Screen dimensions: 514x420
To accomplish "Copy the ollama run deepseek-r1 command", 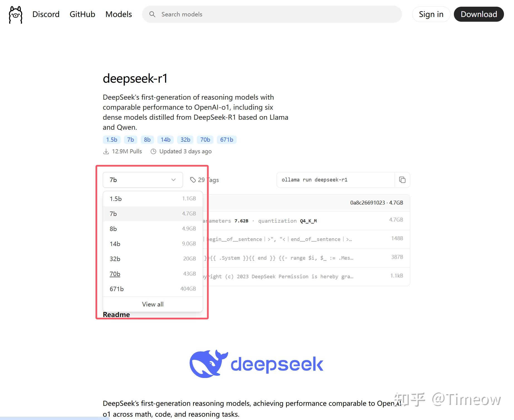I will point(402,180).
